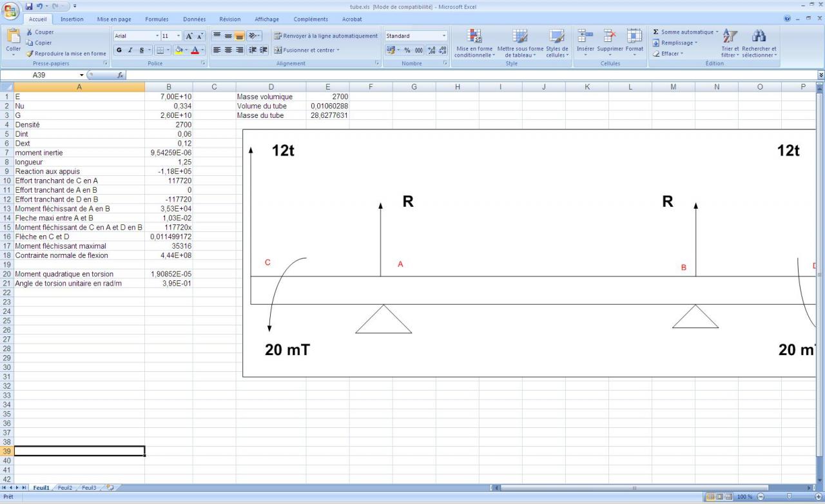The image size is (825, 504).
Task: Apply thousands separator (000) style
Action: pyautogui.click(x=419, y=50)
